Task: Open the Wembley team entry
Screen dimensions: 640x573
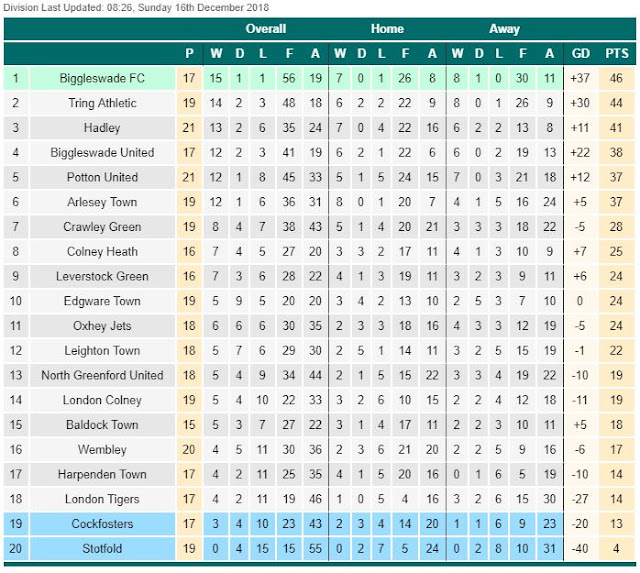Action: (102, 450)
